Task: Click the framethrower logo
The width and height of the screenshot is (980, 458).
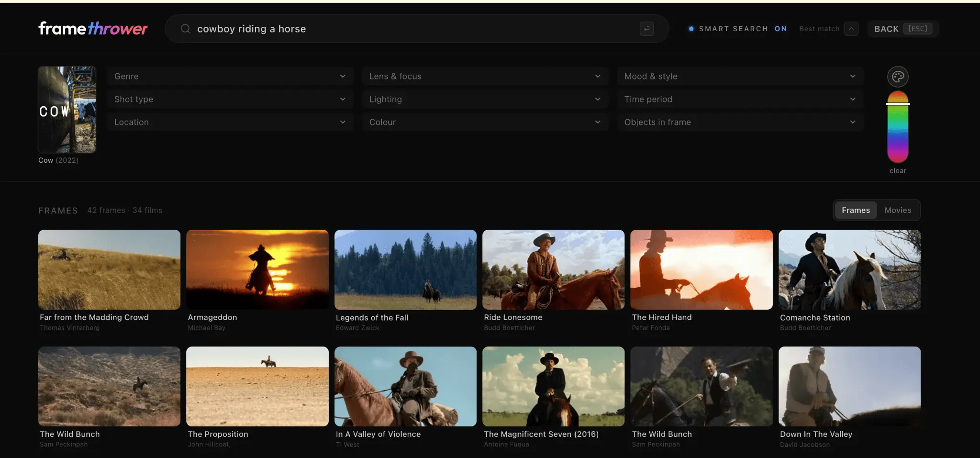Action: (x=93, y=29)
